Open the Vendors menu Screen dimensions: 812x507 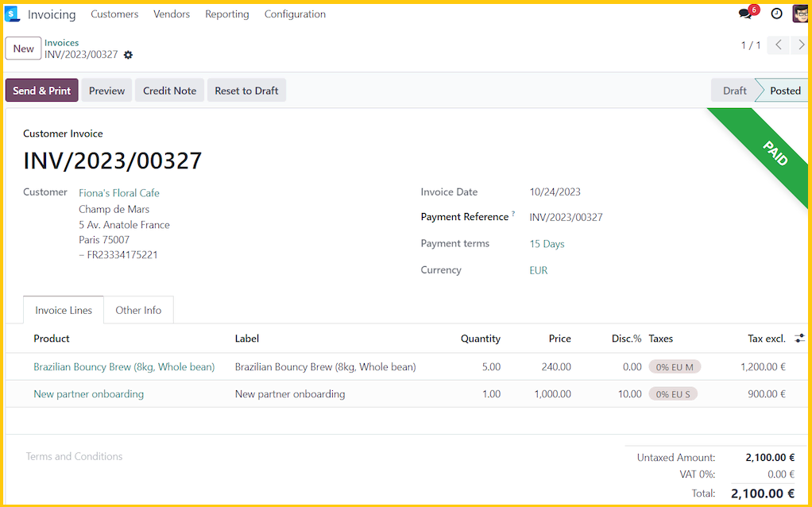coord(172,14)
